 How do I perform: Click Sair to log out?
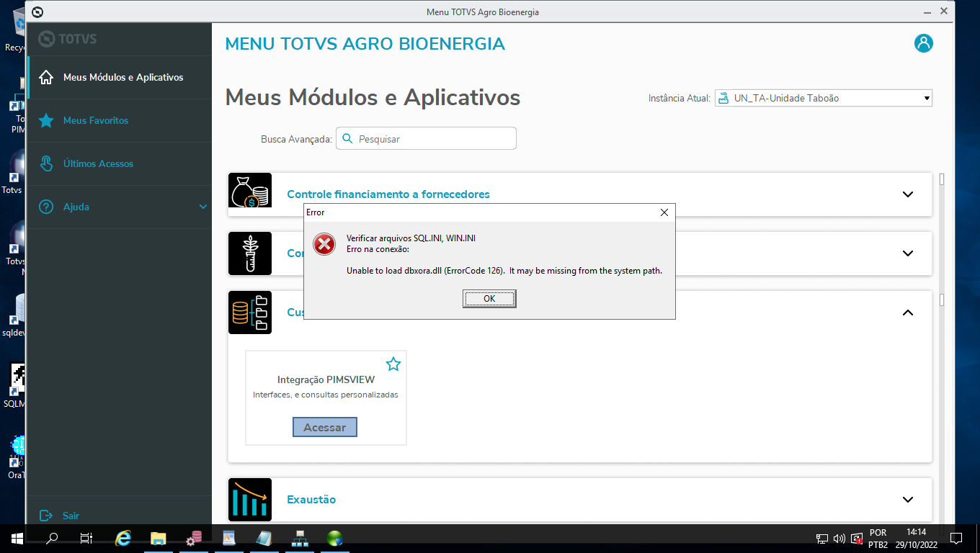(71, 516)
